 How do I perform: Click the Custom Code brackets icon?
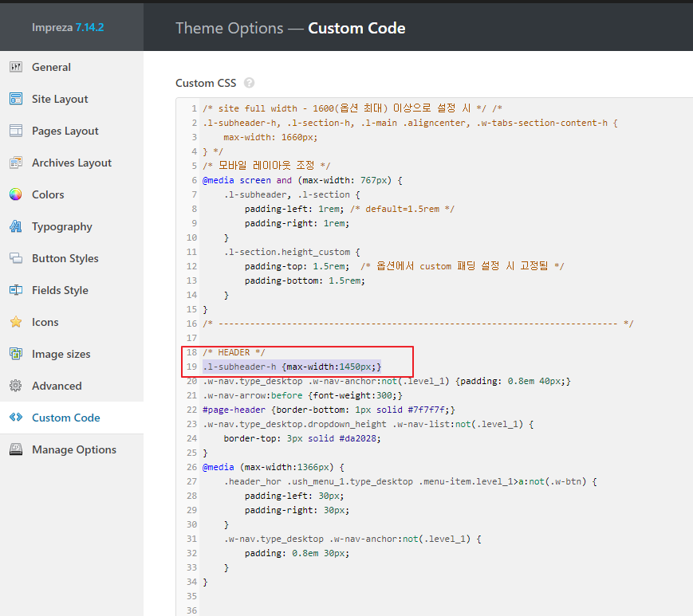pos(16,418)
